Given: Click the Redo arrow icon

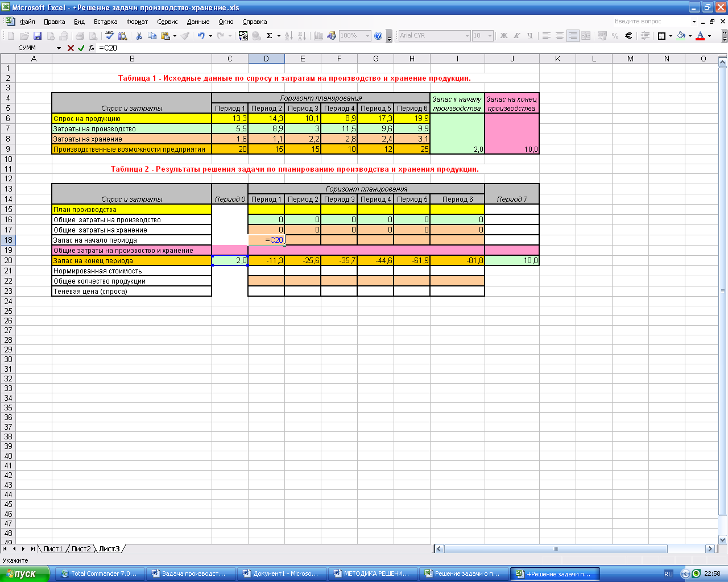Looking at the screenshot, I should (x=221, y=36).
